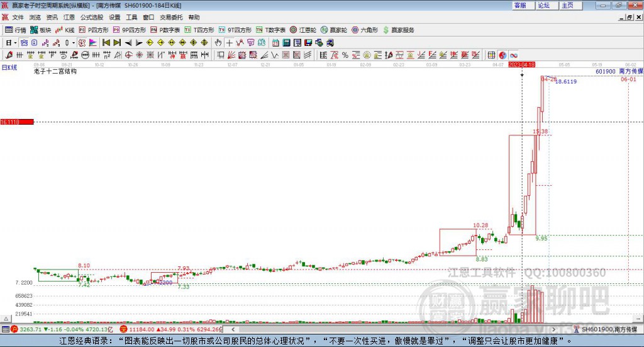
Task: Click the 日K线 label
Action: click(x=9, y=67)
